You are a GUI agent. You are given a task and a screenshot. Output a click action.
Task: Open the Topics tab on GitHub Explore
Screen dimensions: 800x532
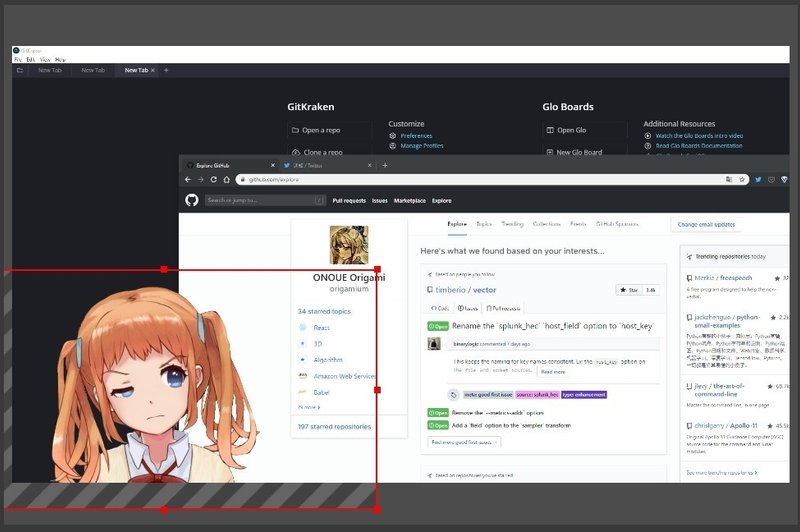(x=484, y=224)
